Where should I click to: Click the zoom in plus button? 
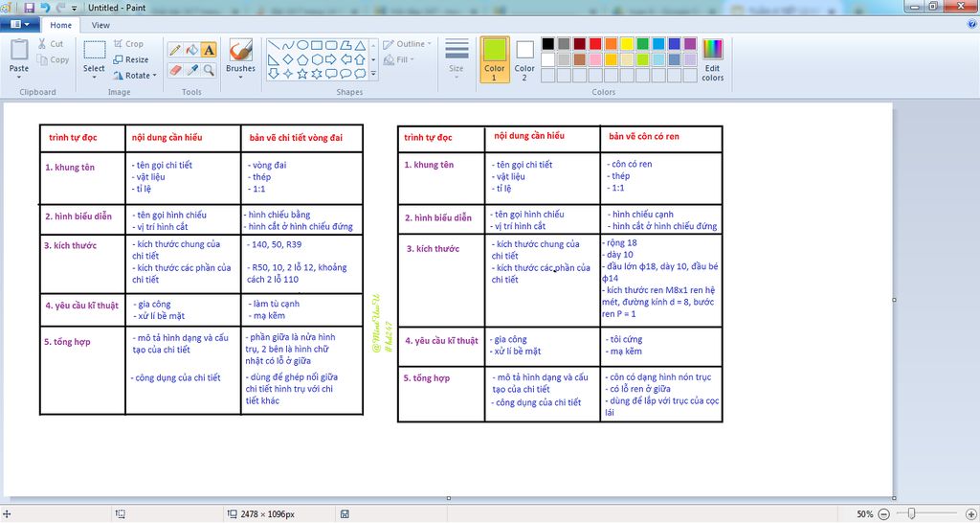pyautogui.click(x=970, y=514)
